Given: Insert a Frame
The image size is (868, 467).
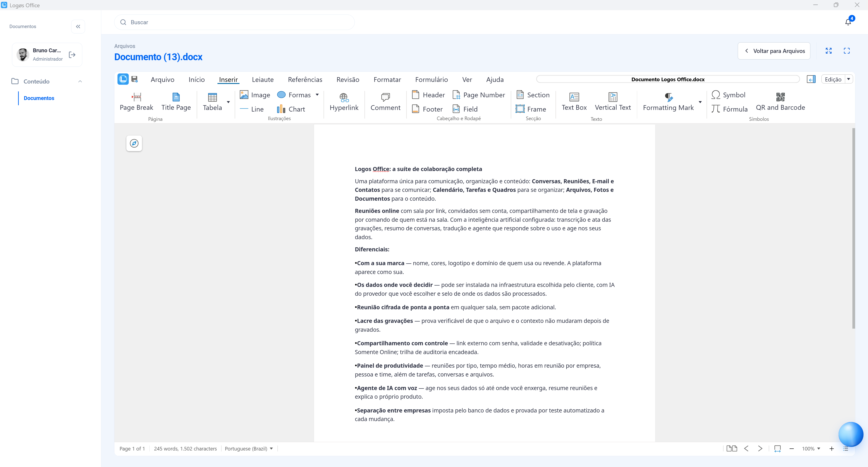Looking at the screenshot, I should (531, 109).
